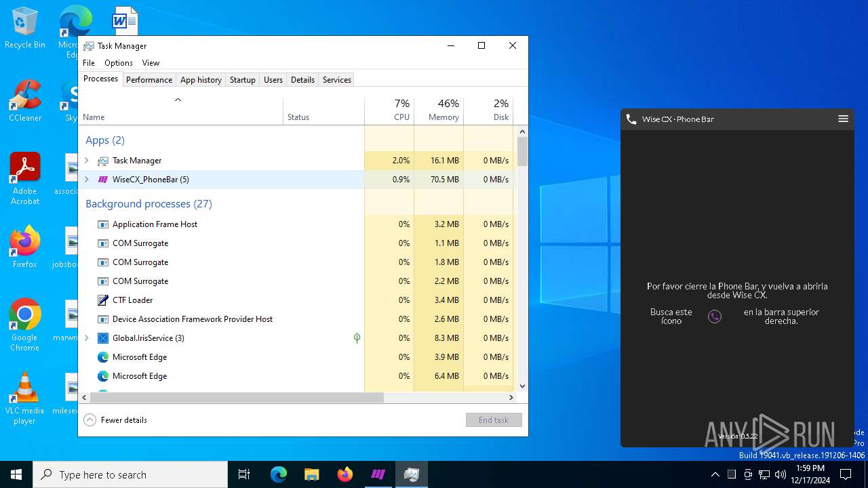This screenshot has height=488, width=868.
Task: Expand the WiseCX_PhoneBar (5) process group
Action: [87, 180]
